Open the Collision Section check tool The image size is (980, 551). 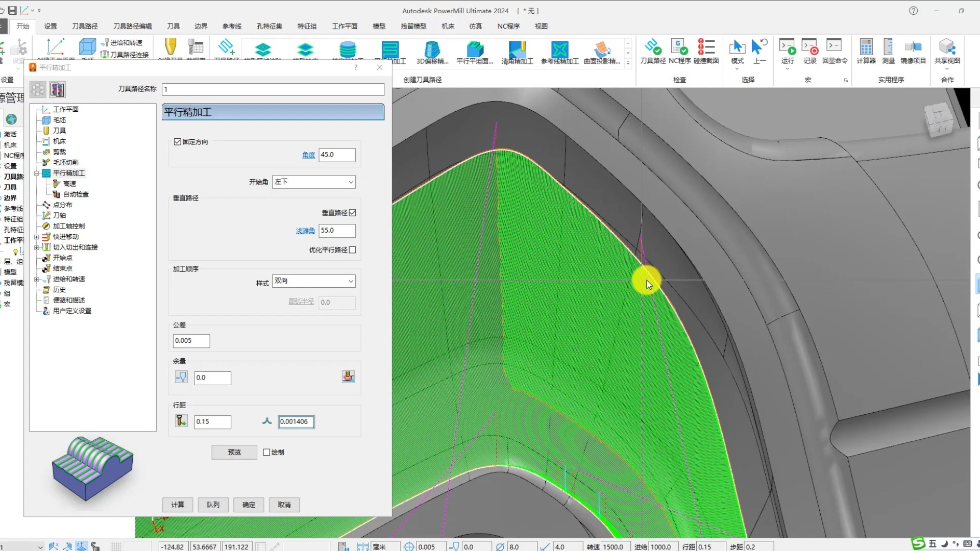706,47
